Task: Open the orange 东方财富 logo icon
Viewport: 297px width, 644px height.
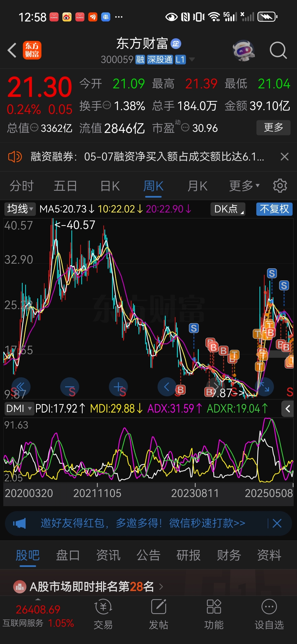Action: [32, 50]
